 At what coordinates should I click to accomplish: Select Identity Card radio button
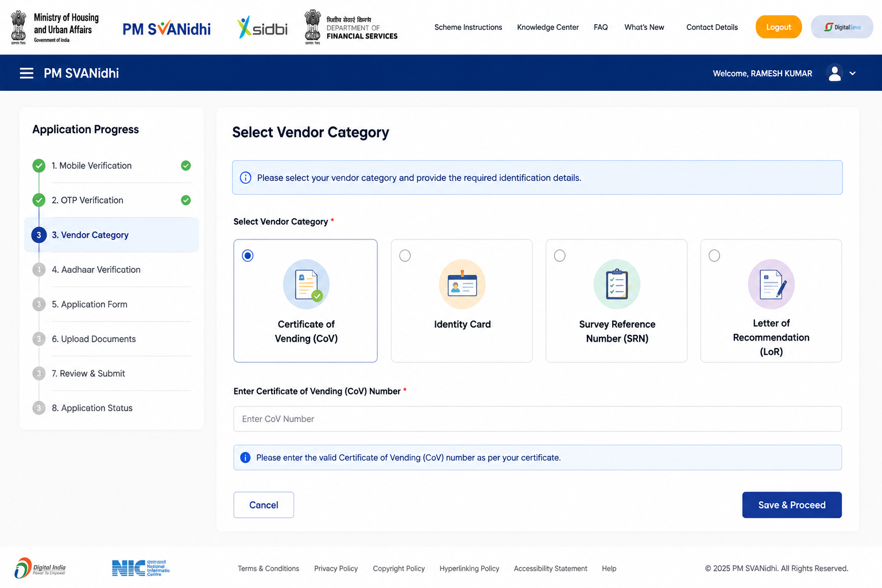(405, 256)
